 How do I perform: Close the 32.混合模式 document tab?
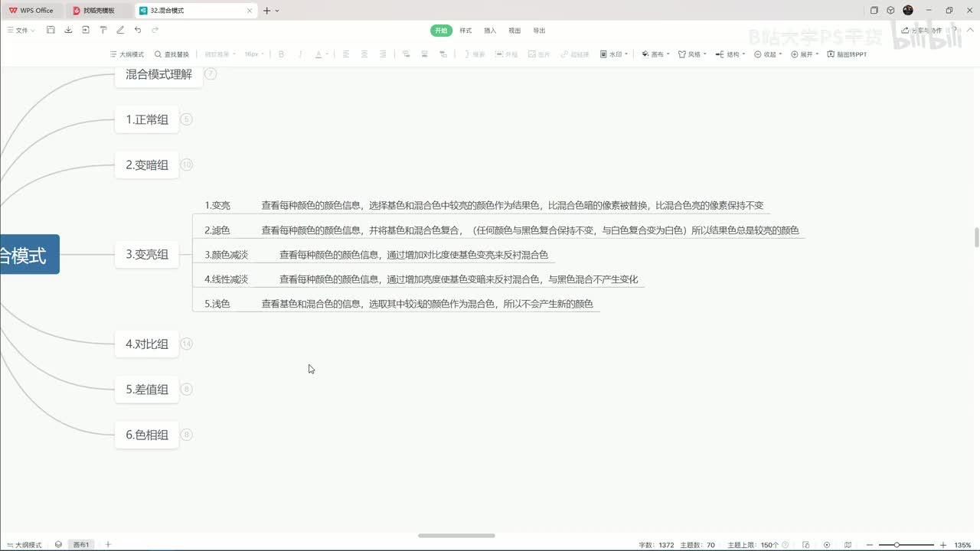pos(249,11)
